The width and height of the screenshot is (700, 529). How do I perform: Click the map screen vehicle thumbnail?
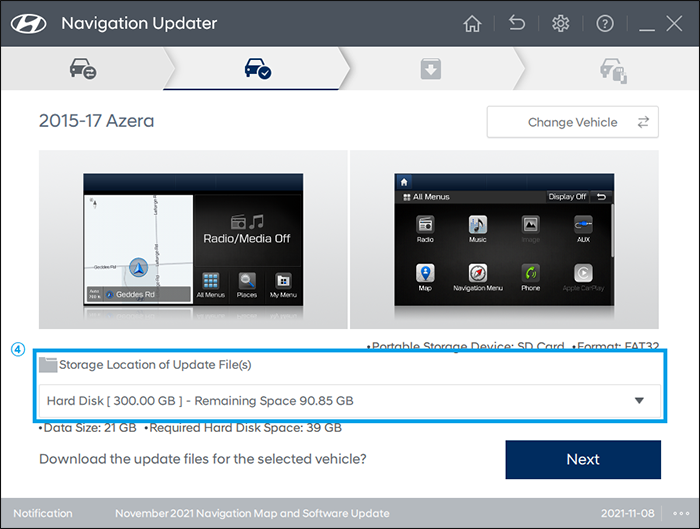point(193,240)
